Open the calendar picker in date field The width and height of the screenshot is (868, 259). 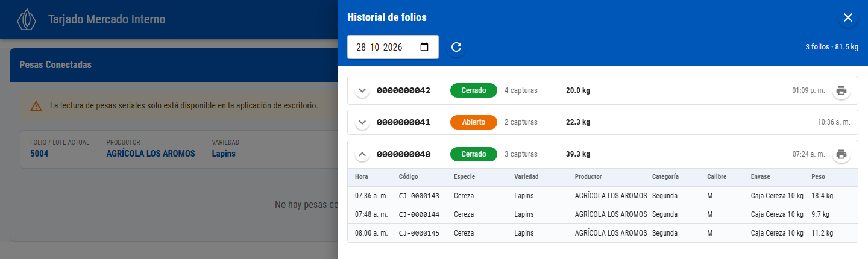424,47
